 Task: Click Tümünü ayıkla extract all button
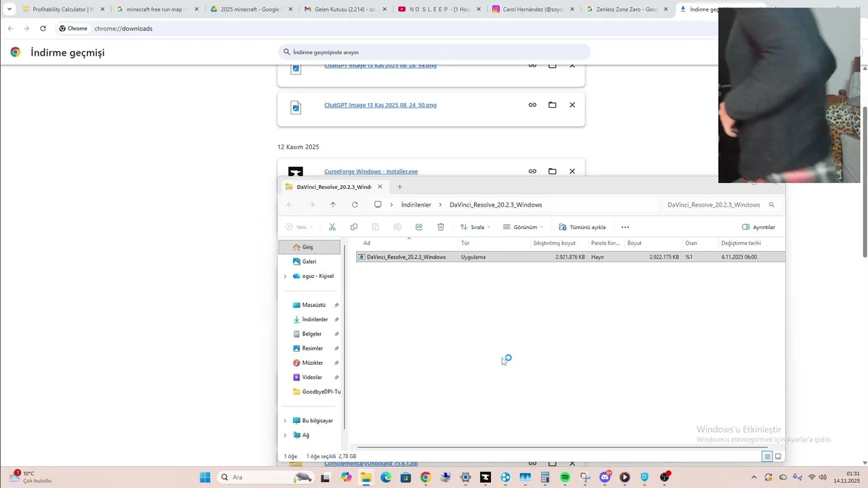click(x=582, y=227)
